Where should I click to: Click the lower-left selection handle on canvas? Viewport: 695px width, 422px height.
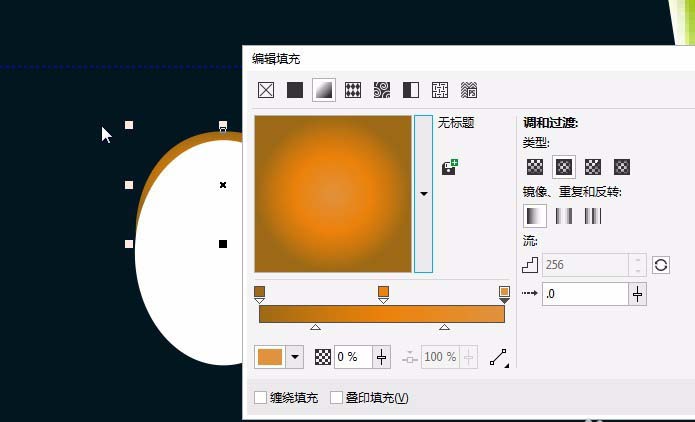tap(129, 244)
